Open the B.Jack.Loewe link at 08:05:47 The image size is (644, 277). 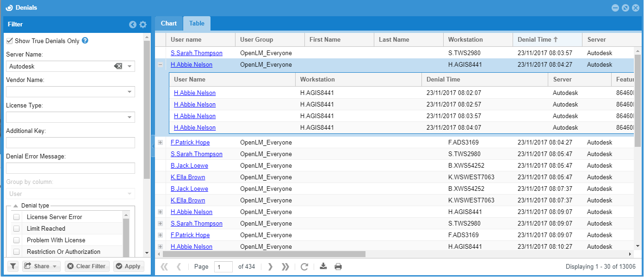(x=189, y=166)
